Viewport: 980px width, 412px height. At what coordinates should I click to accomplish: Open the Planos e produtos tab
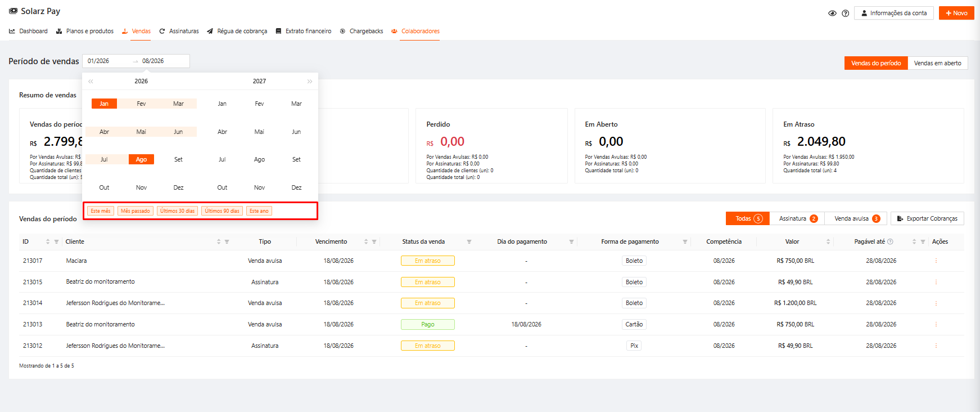tap(85, 31)
